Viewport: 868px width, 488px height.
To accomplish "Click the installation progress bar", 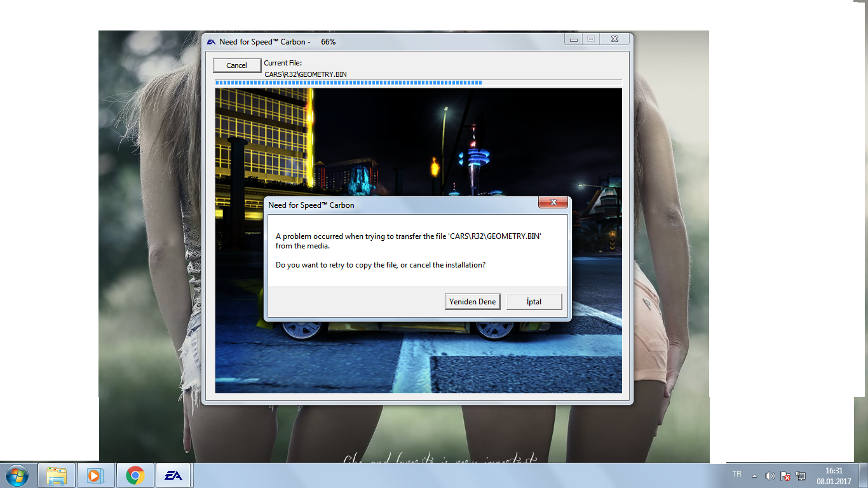I will point(418,83).
